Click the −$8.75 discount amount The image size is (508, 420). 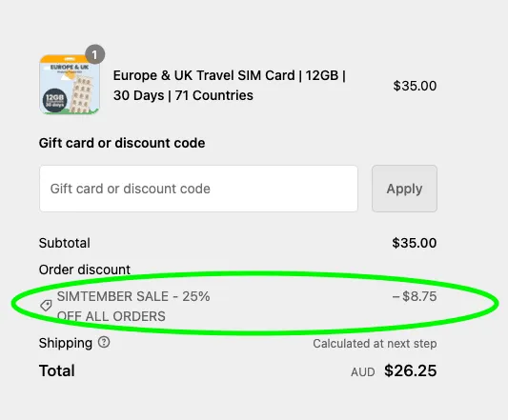click(415, 296)
